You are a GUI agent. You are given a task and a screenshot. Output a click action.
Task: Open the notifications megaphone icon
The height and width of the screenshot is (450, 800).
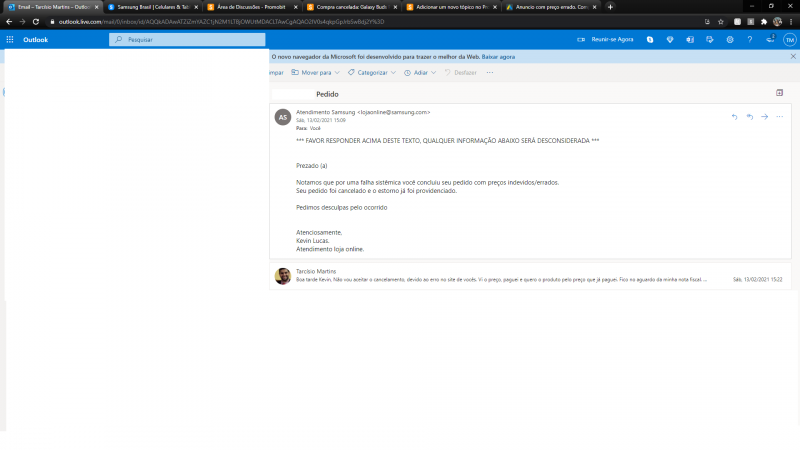[x=770, y=39]
